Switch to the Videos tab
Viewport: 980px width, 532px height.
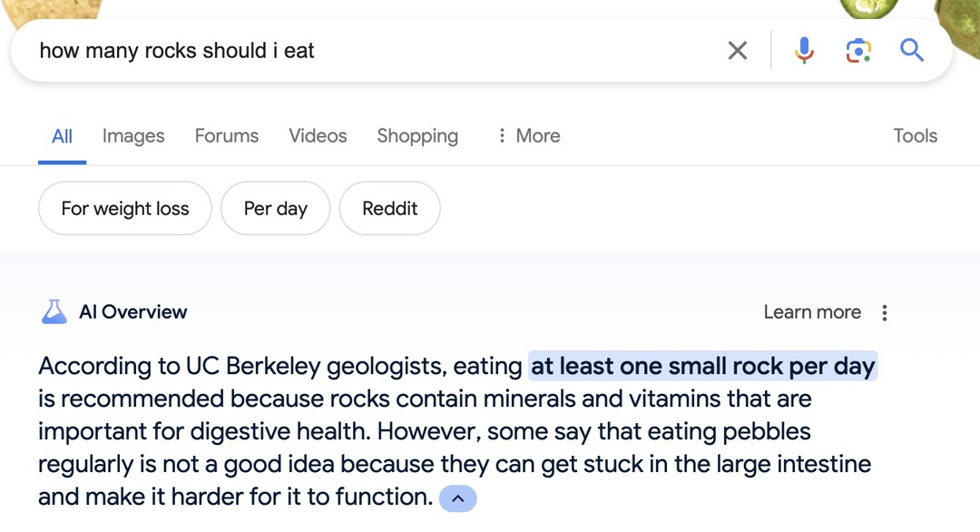(318, 136)
